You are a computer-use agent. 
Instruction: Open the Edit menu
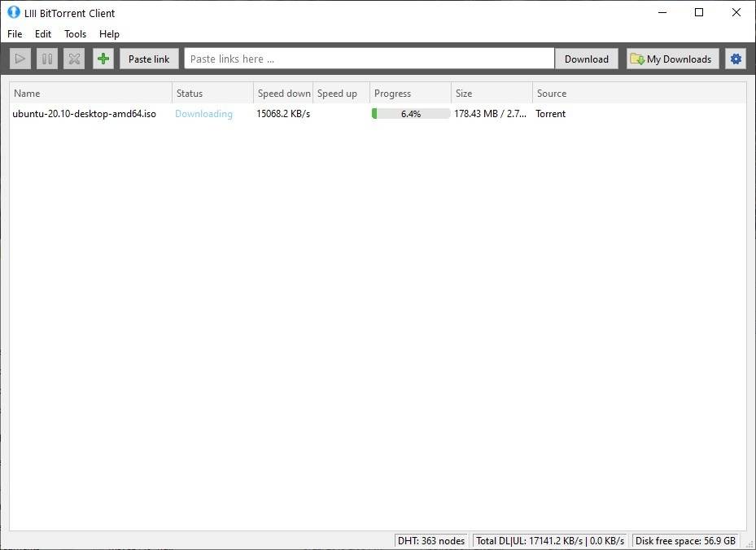coord(42,33)
